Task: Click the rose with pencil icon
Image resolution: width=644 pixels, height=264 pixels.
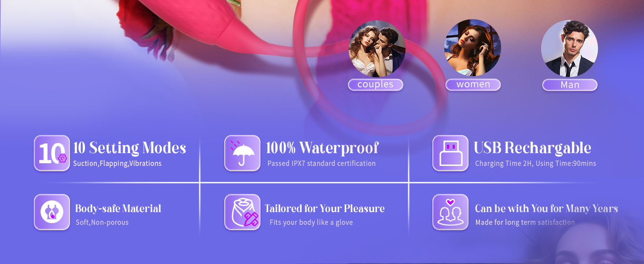Action: point(242,212)
